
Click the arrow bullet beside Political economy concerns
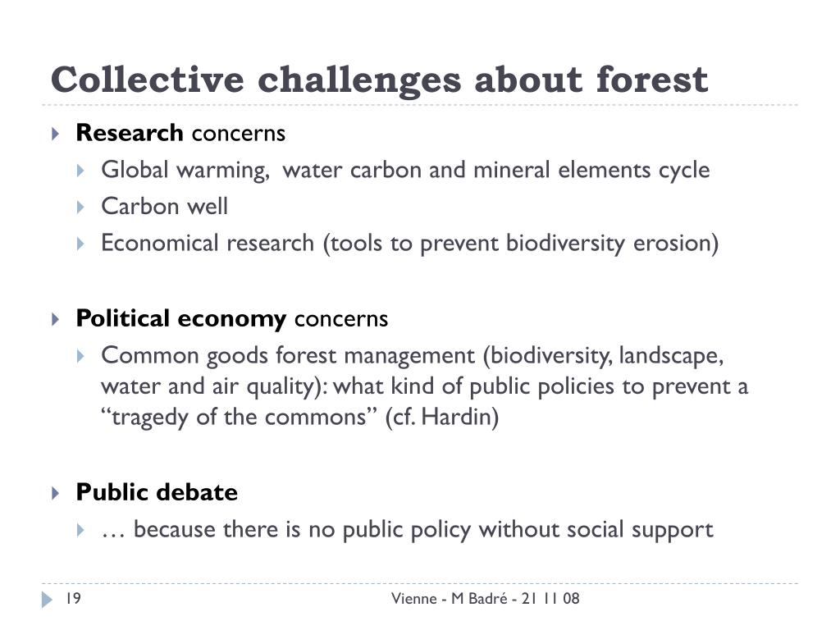[x=55, y=320]
